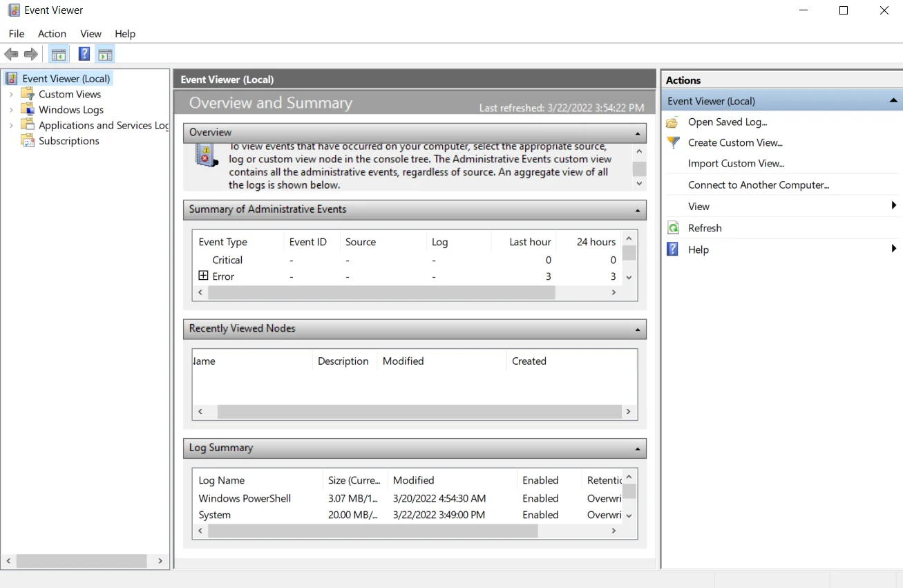Viewport: 903px width, 588px height.
Task: Select Subscriptions in the console tree
Action: point(68,141)
